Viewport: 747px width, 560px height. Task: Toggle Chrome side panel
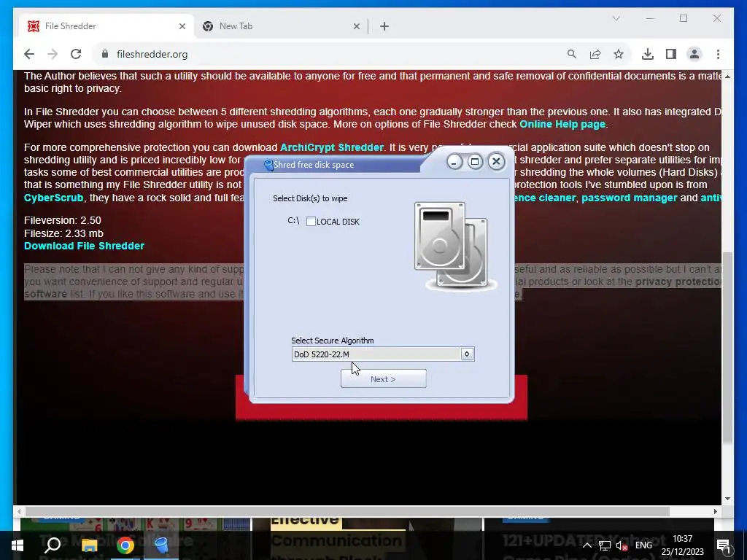pos(671,54)
